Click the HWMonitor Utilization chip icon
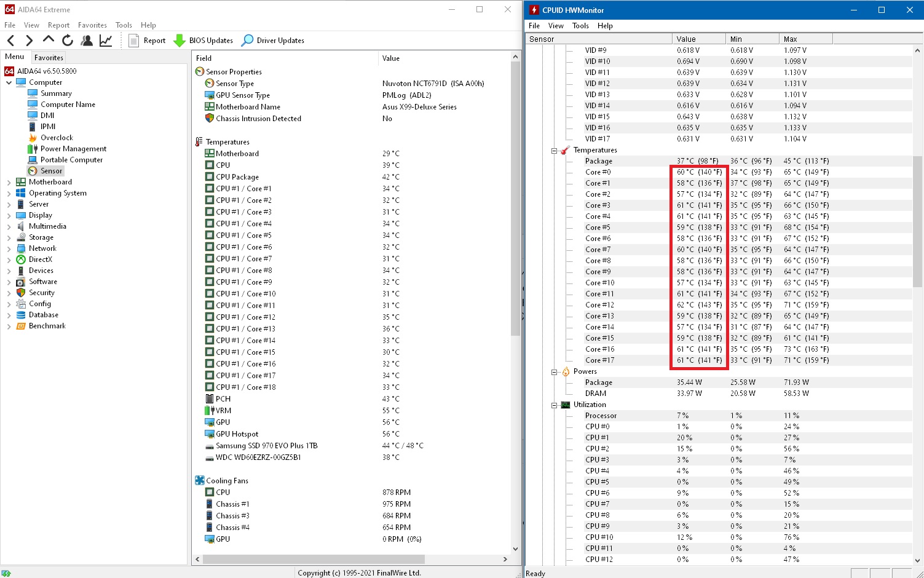Viewport: 924px width, 578px height. (x=566, y=405)
